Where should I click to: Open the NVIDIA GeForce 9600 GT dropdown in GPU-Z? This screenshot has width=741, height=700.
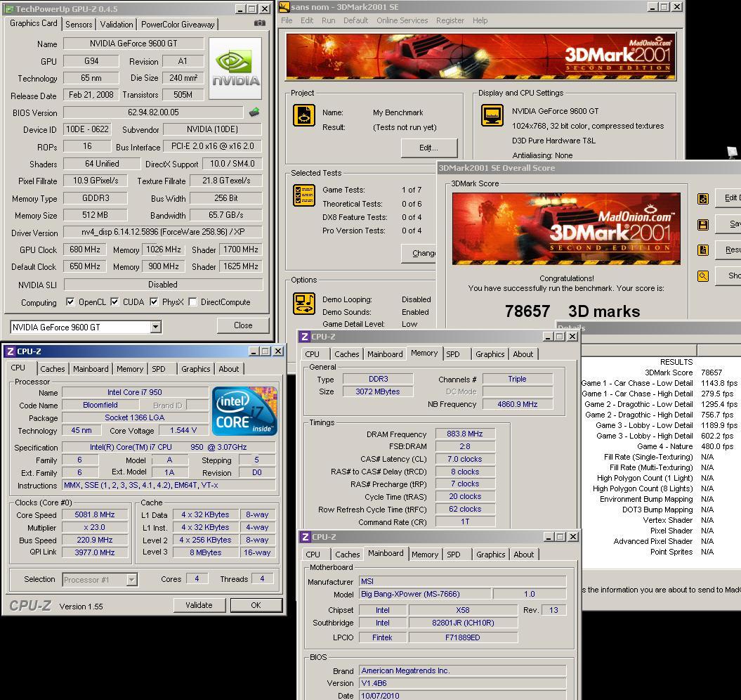(x=156, y=327)
